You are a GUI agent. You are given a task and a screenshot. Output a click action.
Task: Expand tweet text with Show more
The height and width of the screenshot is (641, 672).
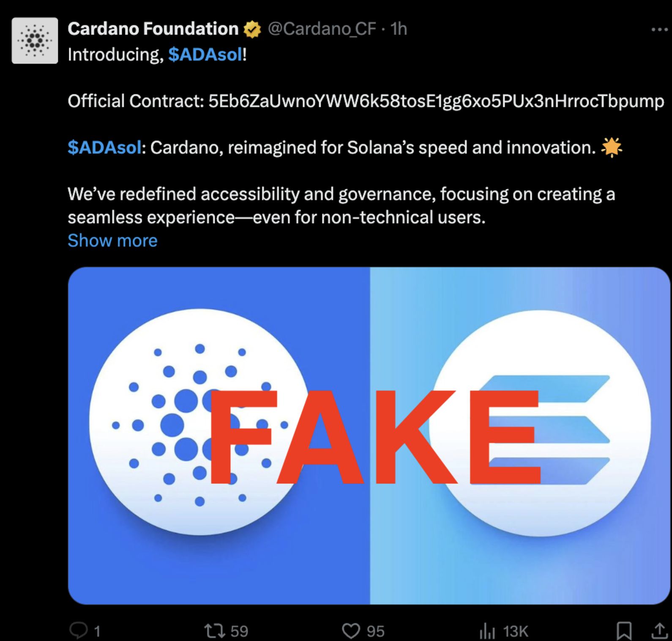click(112, 240)
